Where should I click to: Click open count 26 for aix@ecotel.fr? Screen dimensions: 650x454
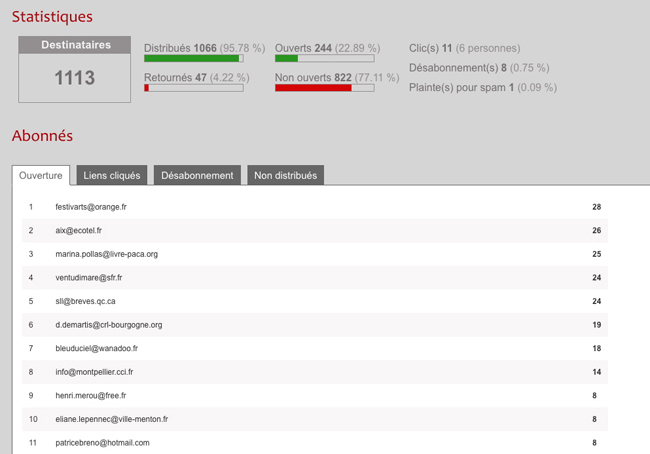597,231
